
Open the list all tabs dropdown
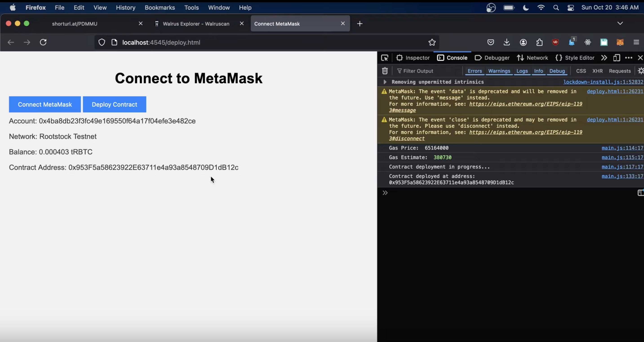620,23
